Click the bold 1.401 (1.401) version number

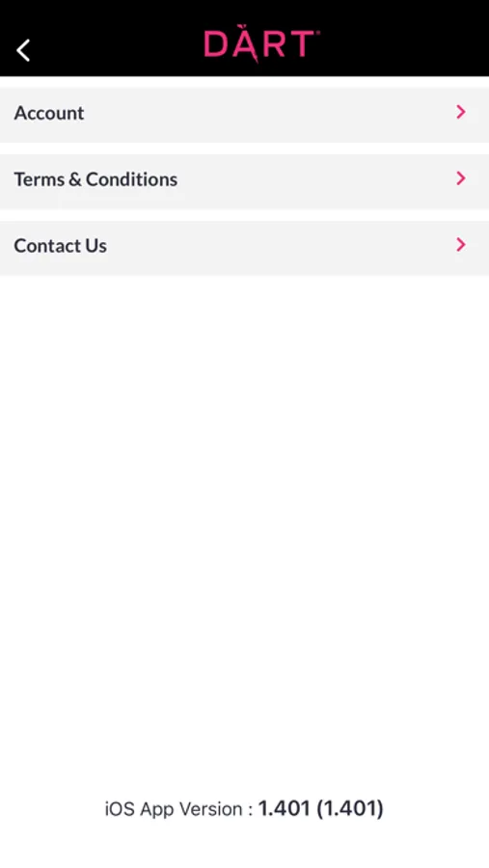pos(320,809)
